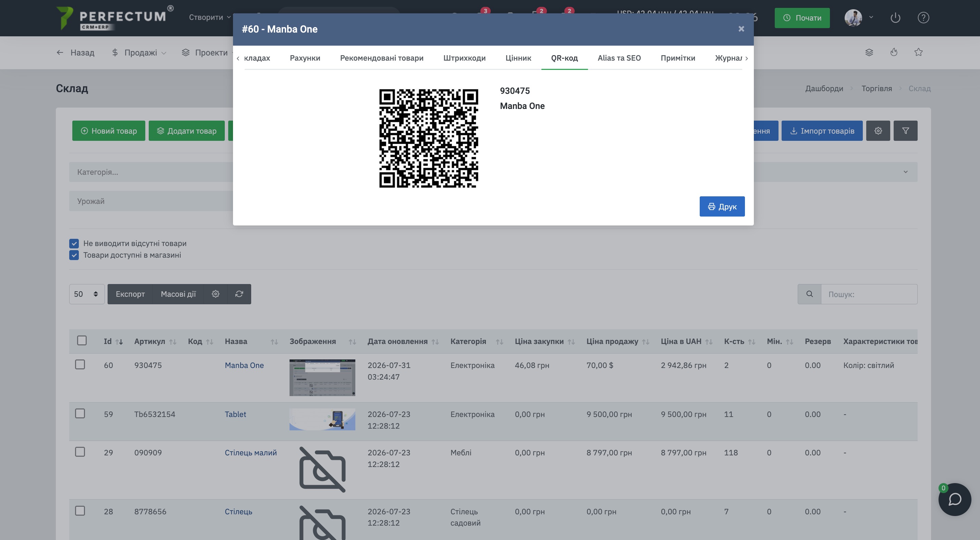The height and width of the screenshot is (540, 980).
Task: Click the table refresh icon
Action: pyautogui.click(x=239, y=294)
